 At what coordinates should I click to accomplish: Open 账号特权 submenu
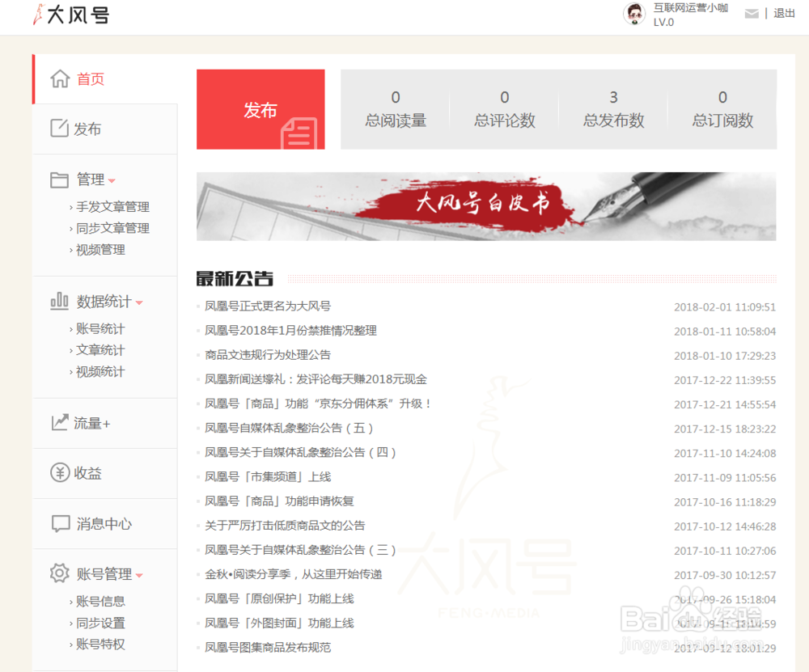coord(100,645)
